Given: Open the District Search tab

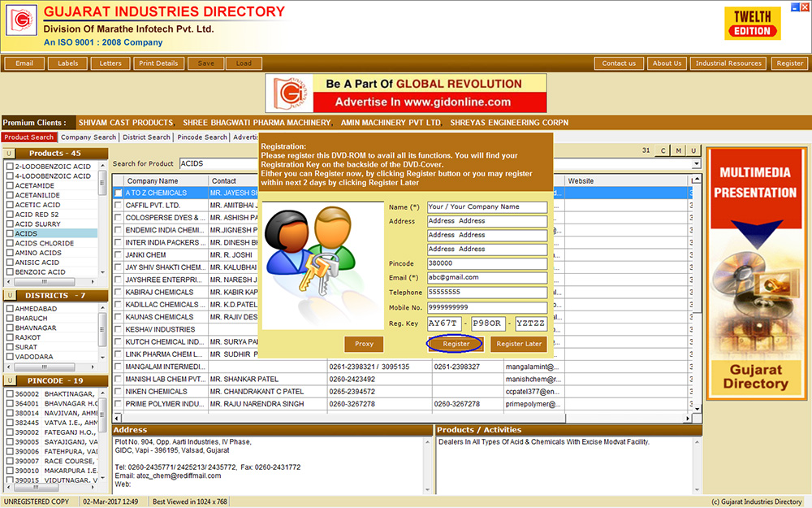Looking at the screenshot, I should pos(146,137).
